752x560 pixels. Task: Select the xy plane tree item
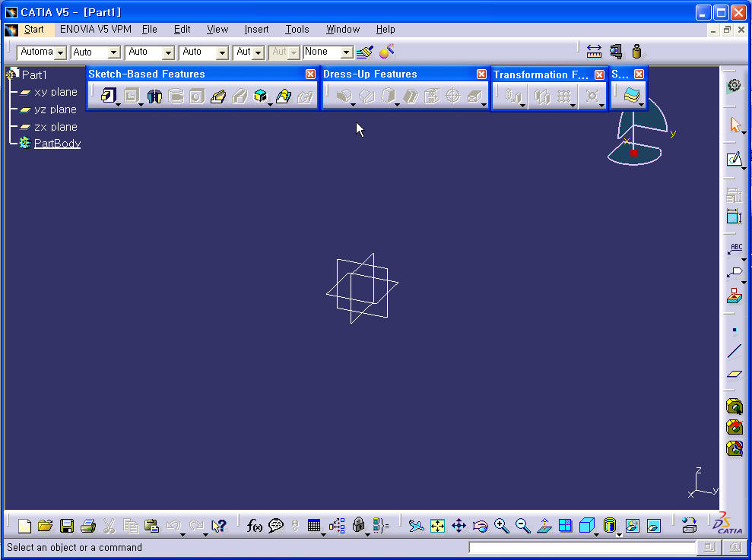pyautogui.click(x=56, y=92)
